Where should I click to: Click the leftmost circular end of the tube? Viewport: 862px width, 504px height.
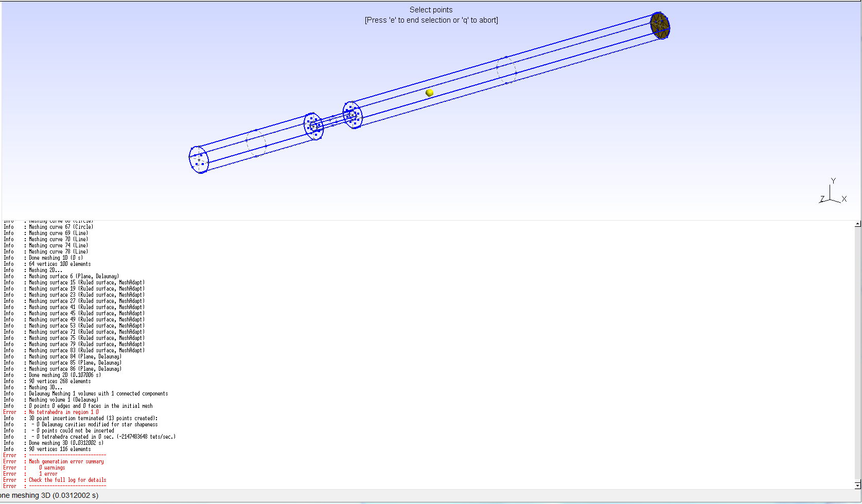click(x=199, y=159)
